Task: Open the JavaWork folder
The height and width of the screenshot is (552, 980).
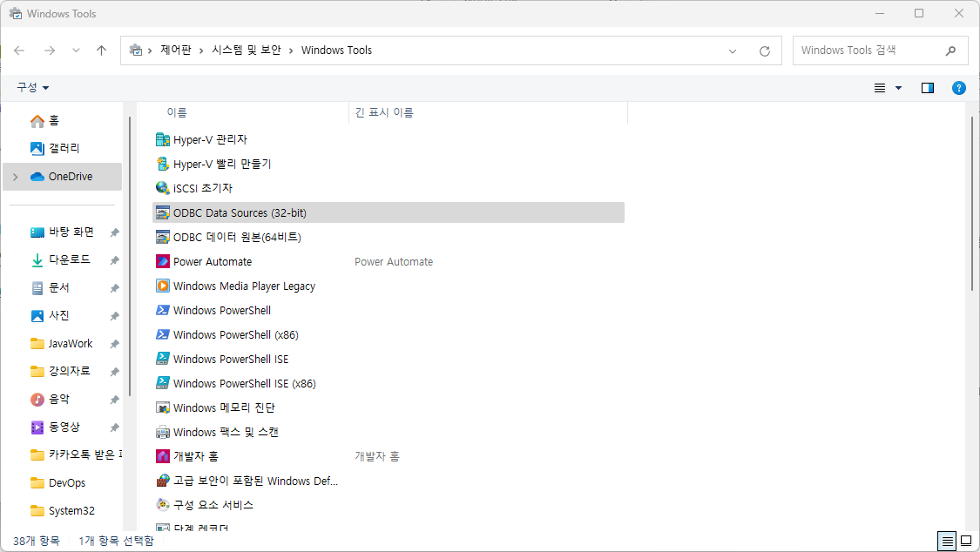Action: point(63,343)
